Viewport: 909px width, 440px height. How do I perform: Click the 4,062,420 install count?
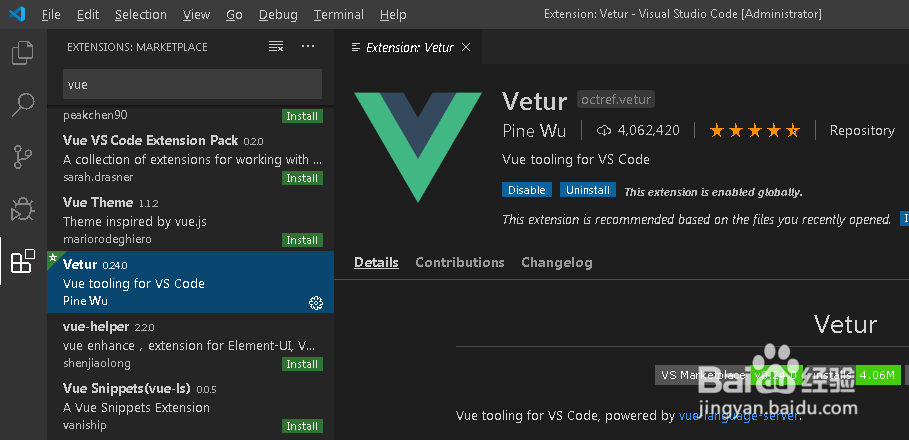point(648,131)
